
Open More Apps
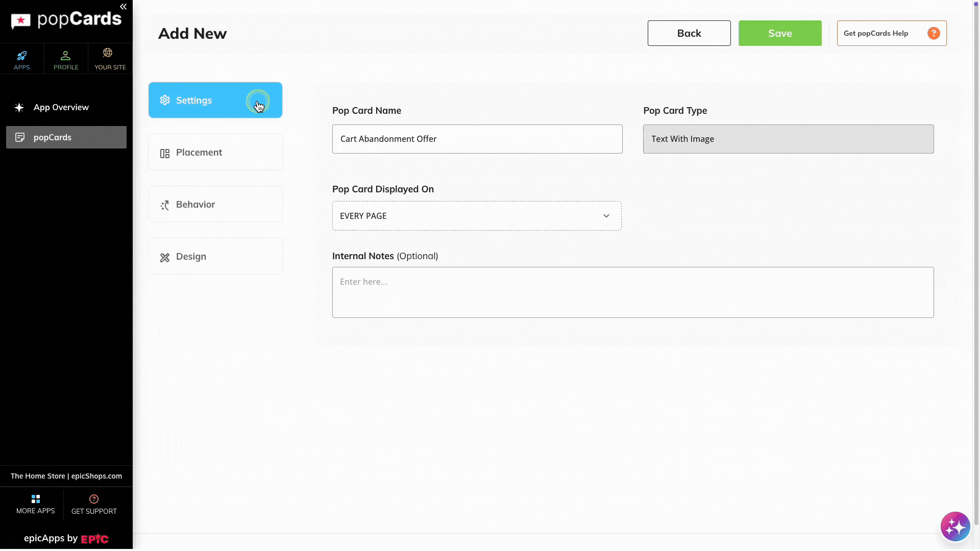tap(36, 505)
